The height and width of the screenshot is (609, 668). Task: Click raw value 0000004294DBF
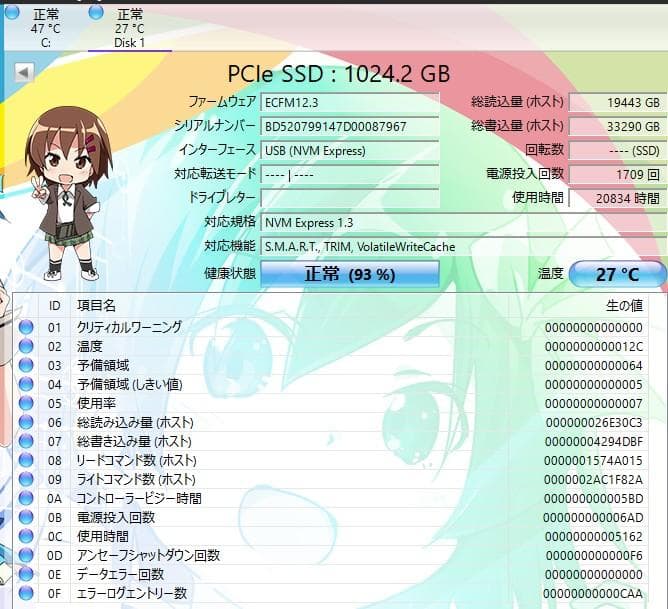[594, 442]
